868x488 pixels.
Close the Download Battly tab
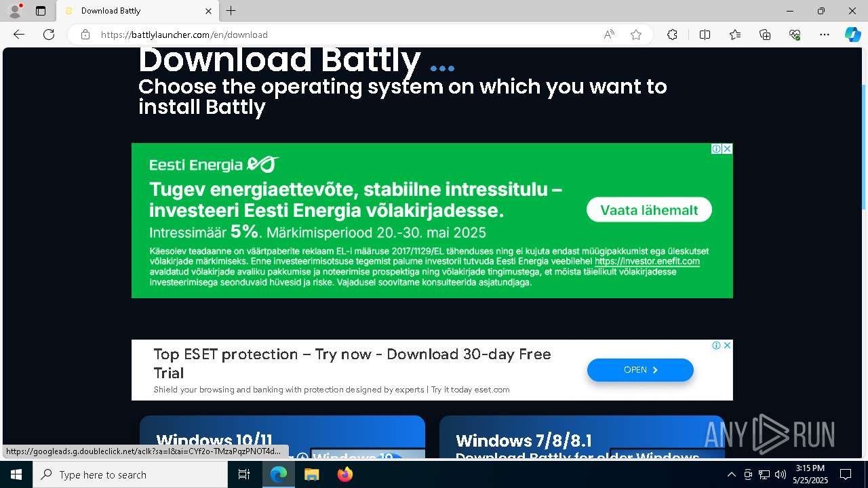[x=209, y=11]
